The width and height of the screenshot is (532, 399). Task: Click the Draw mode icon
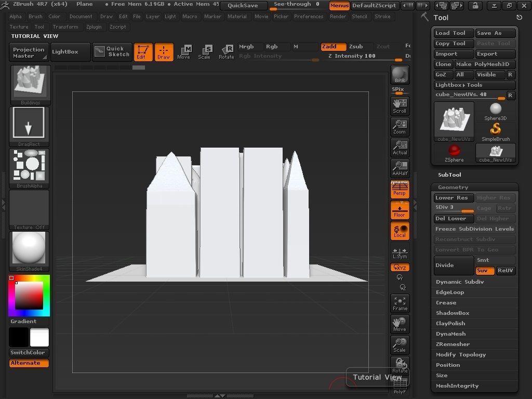pos(164,52)
